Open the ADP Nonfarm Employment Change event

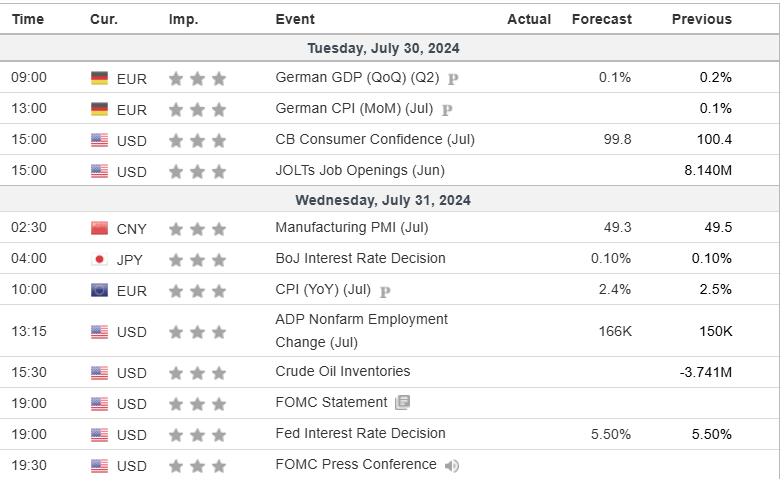pos(361,331)
